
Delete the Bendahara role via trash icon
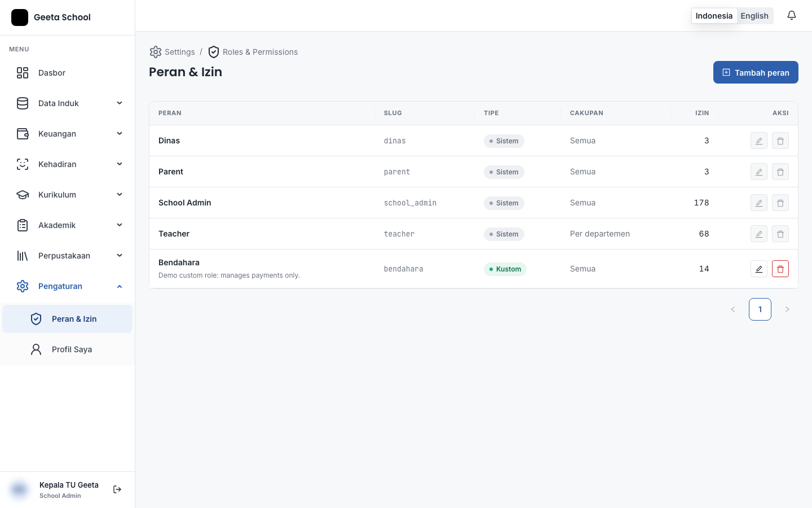tap(780, 269)
